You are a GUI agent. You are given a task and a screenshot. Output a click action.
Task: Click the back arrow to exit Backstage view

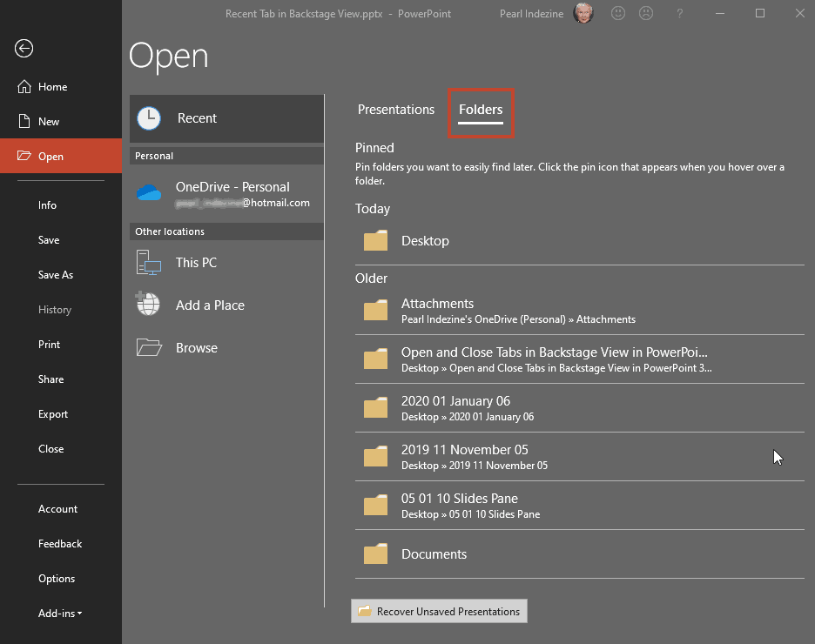(x=23, y=49)
